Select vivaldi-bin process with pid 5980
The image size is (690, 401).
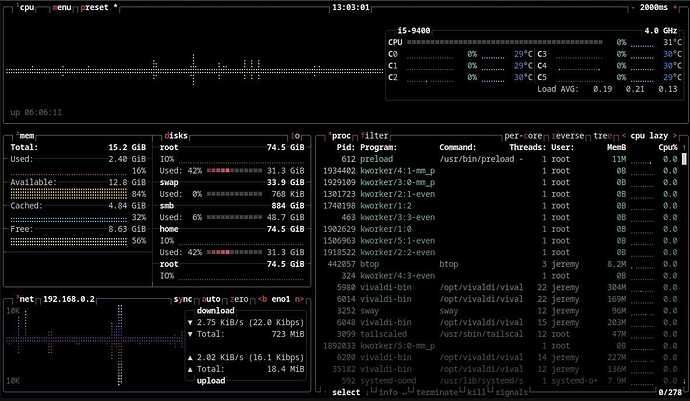click(500, 287)
